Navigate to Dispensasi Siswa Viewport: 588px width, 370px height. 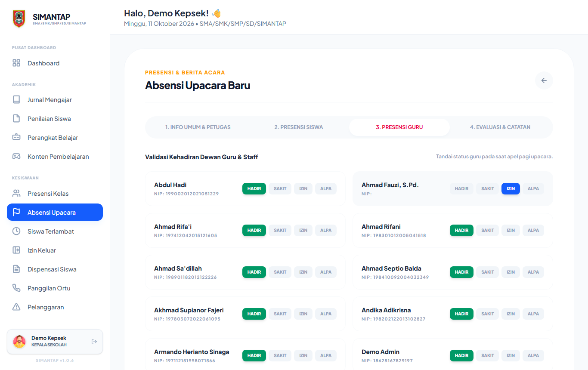(55, 269)
